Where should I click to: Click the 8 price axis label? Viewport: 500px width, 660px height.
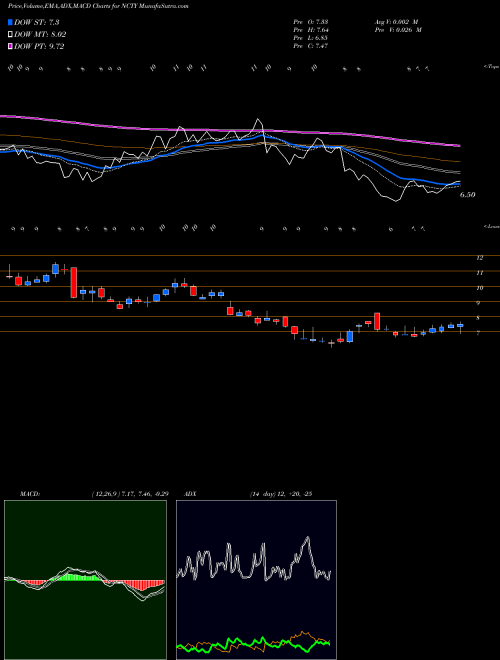coord(479,318)
